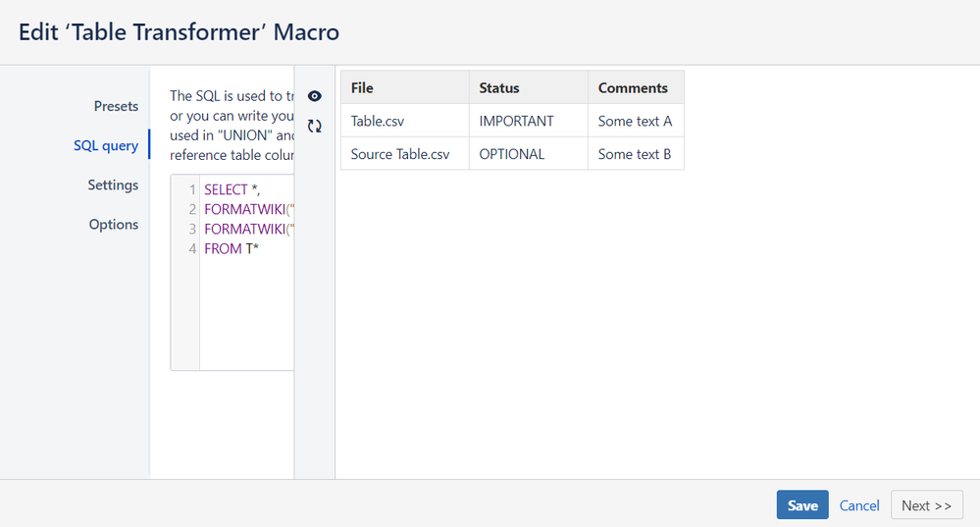Click the IMPORTANT status cell
The height and width of the screenshot is (527, 980).
(516, 121)
